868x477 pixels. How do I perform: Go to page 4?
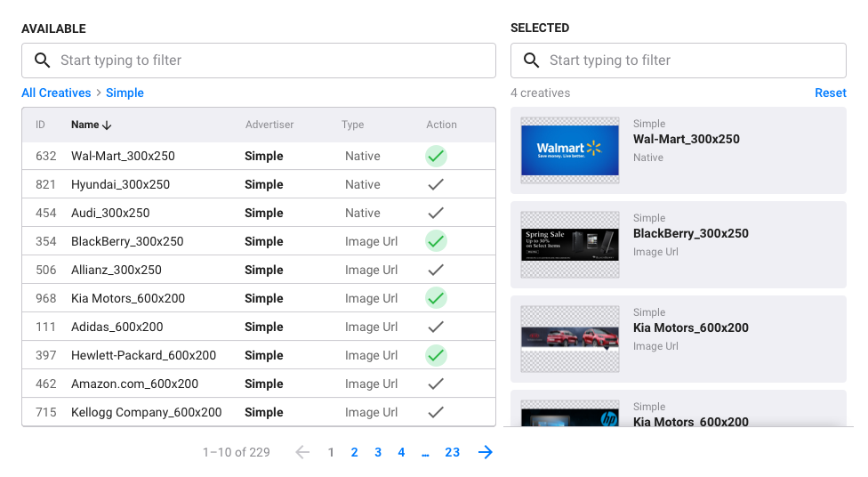point(401,453)
